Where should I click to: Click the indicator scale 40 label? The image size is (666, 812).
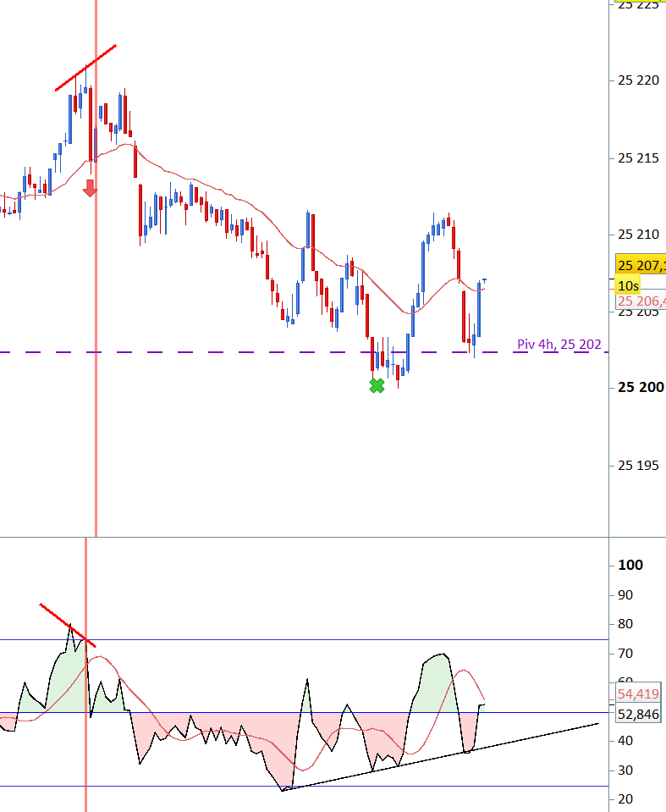tap(625, 741)
